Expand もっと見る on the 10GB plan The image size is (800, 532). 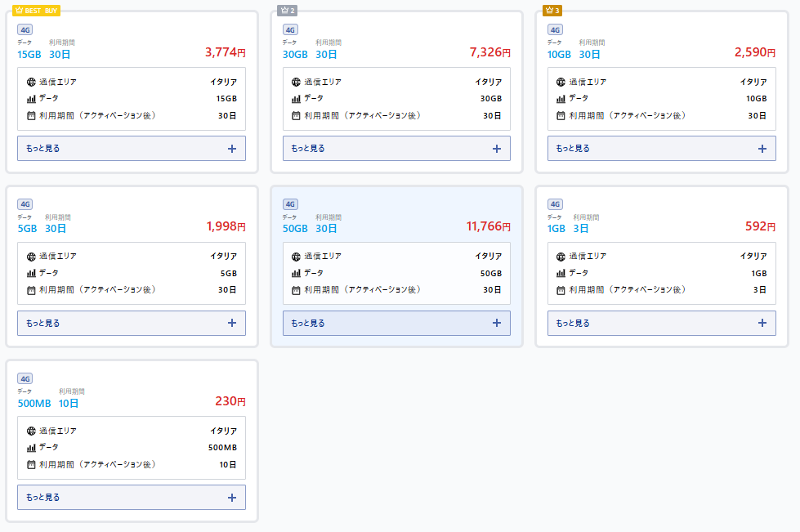pyautogui.click(x=661, y=149)
